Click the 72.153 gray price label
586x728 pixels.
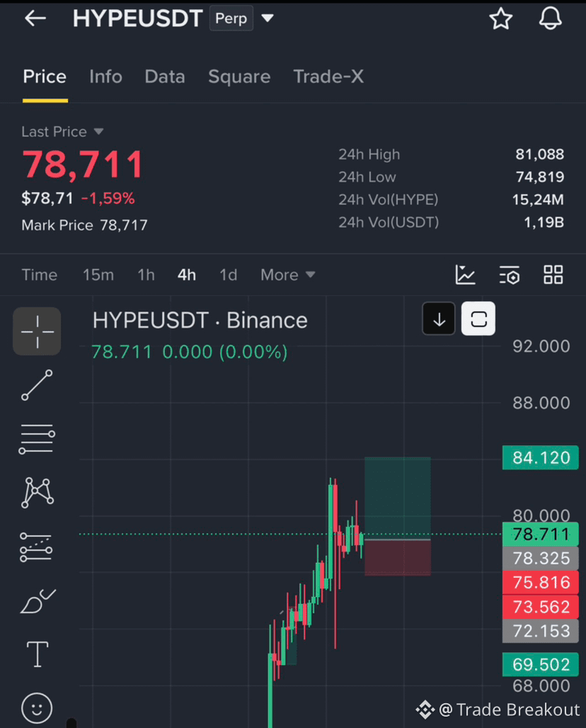click(x=541, y=631)
